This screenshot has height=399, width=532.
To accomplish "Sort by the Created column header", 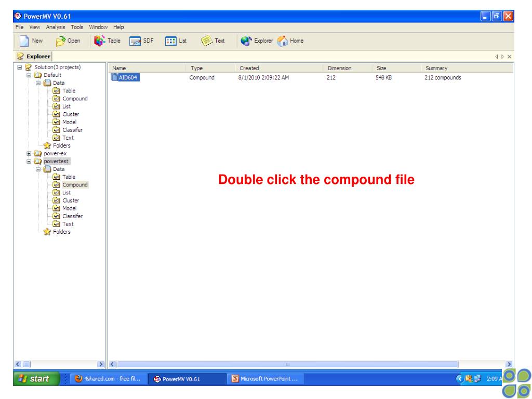I will click(279, 68).
